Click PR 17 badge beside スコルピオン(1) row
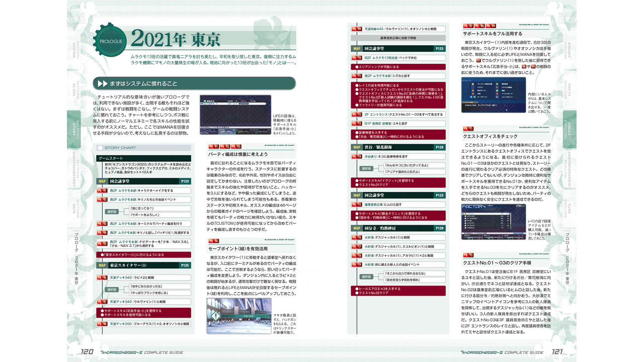 [356, 246]
